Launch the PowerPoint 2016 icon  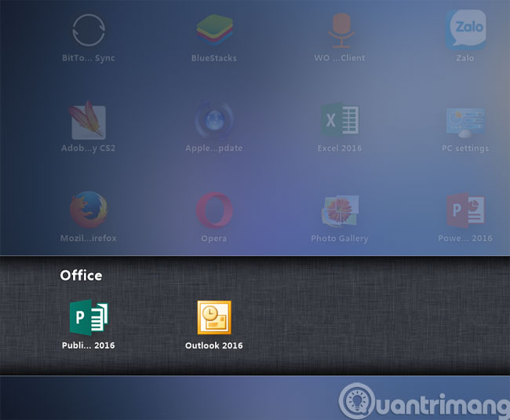465,210
